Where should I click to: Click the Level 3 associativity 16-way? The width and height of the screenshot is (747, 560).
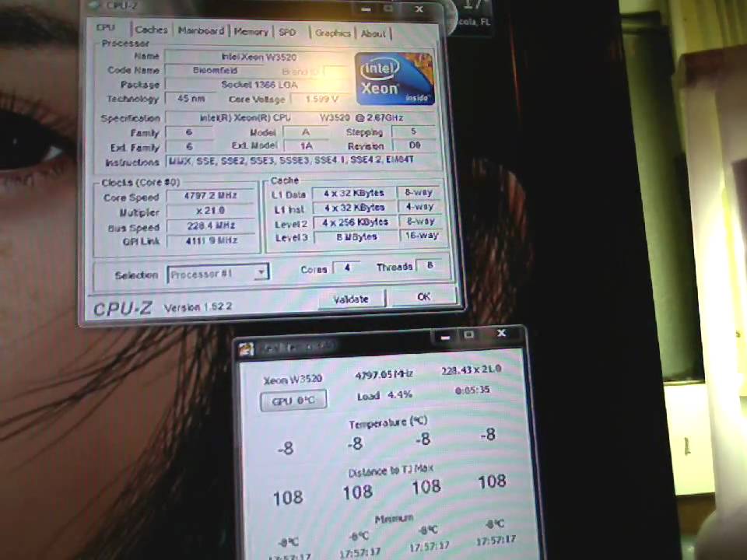422,235
